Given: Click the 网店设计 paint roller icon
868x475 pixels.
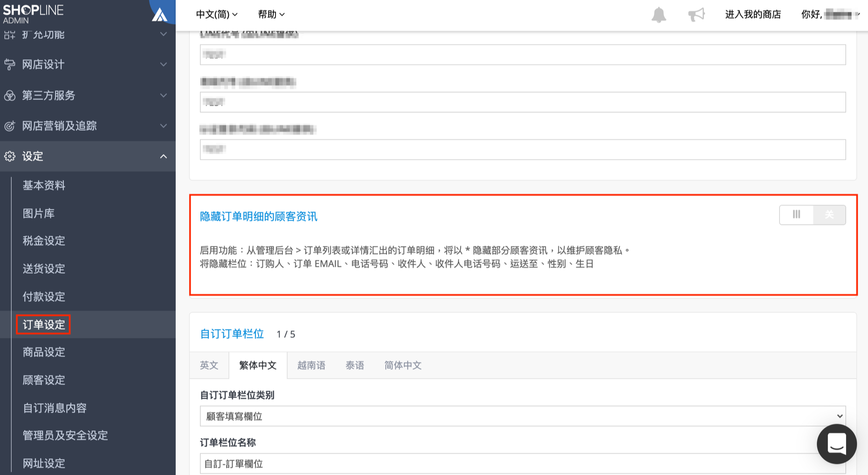Looking at the screenshot, I should pyautogui.click(x=10, y=64).
